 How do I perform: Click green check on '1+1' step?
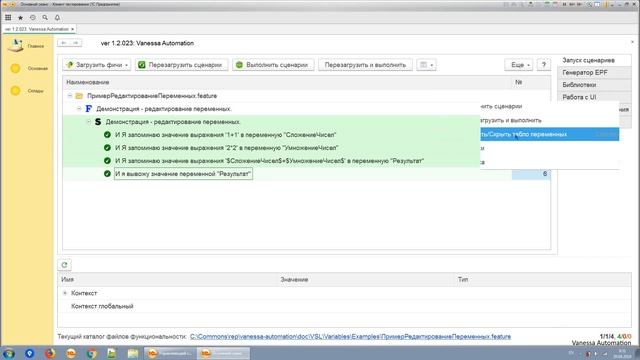(107, 135)
